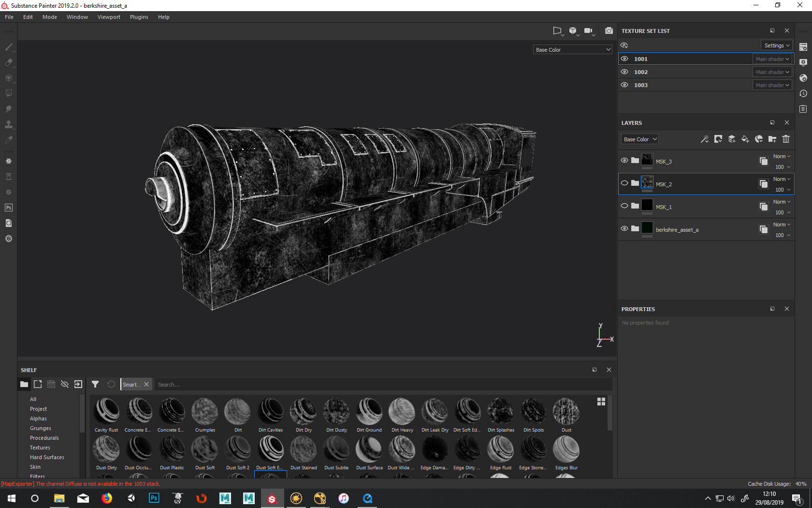The width and height of the screenshot is (812, 508).
Task: Select the Dirt Heavy material thumbnail
Action: tap(402, 412)
